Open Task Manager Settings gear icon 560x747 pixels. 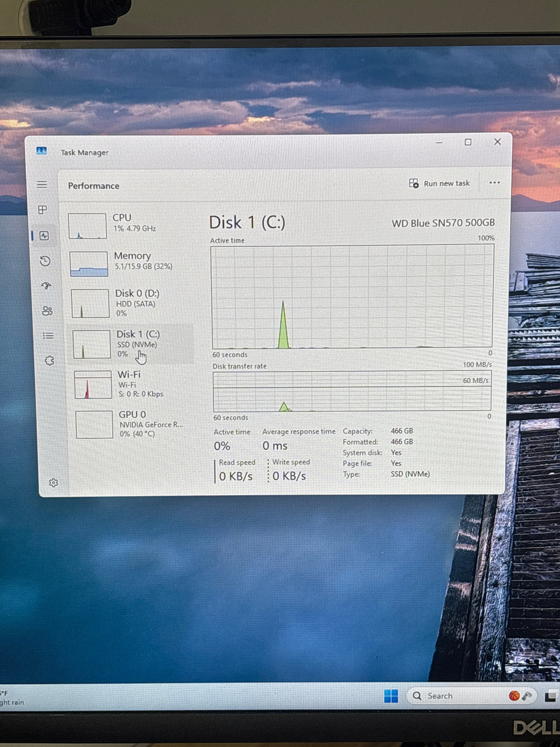[54, 483]
